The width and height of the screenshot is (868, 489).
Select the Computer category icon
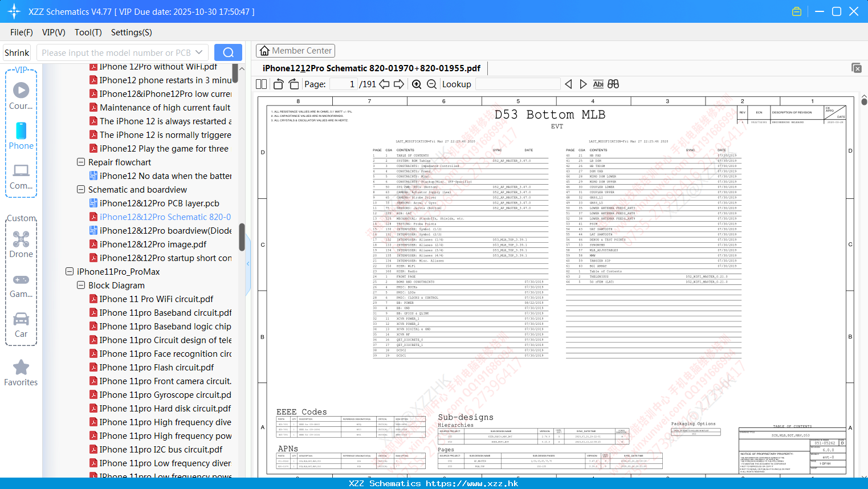click(x=21, y=170)
